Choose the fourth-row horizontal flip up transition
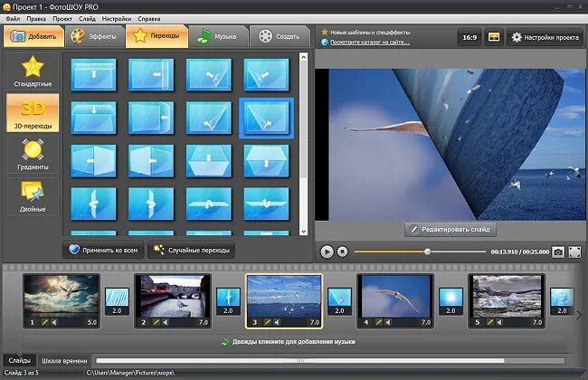This screenshot has width=588, height=380. point(208,204)
